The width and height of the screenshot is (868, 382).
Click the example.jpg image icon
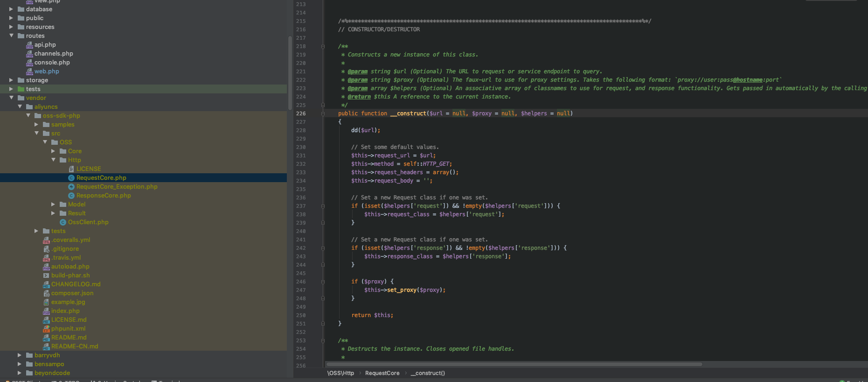pos(46,302)
